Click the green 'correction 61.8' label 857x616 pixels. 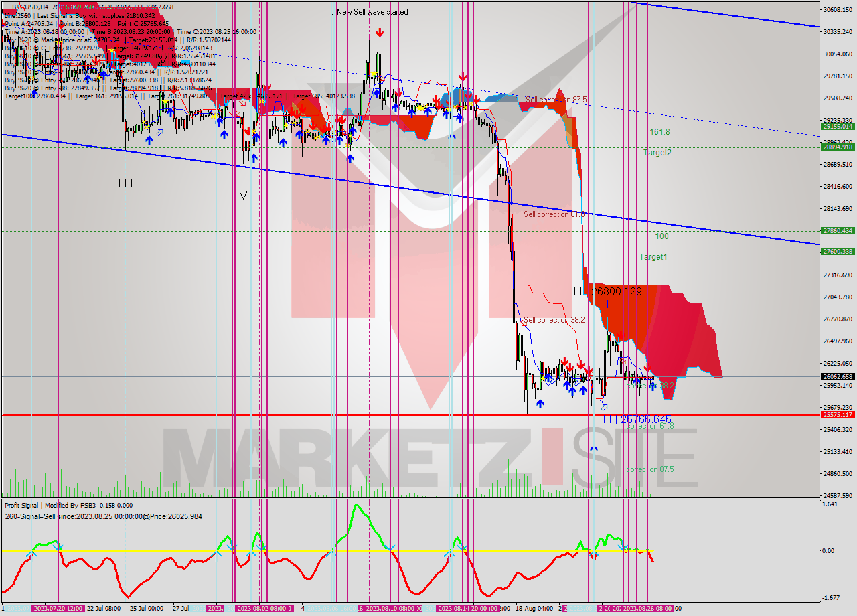click(x=650, y=426)
